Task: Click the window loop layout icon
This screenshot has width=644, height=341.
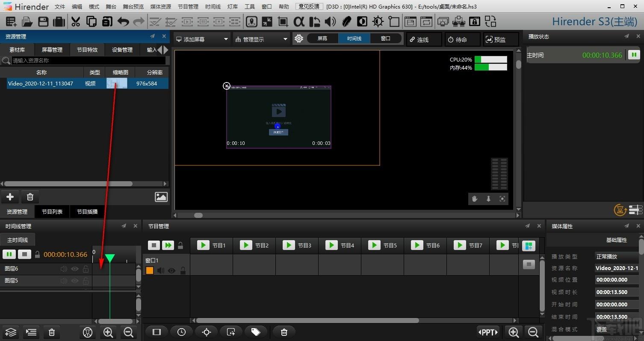Action: click(426, 21)
